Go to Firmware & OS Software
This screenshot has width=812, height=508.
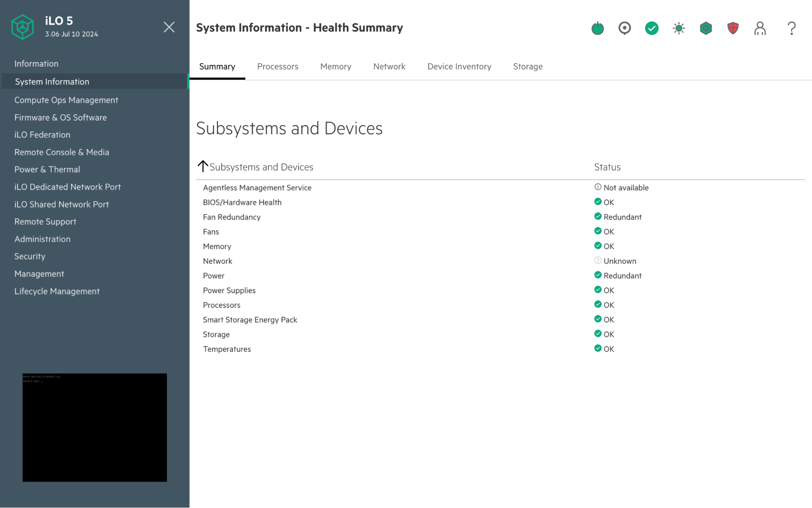[x=61, y=117]
